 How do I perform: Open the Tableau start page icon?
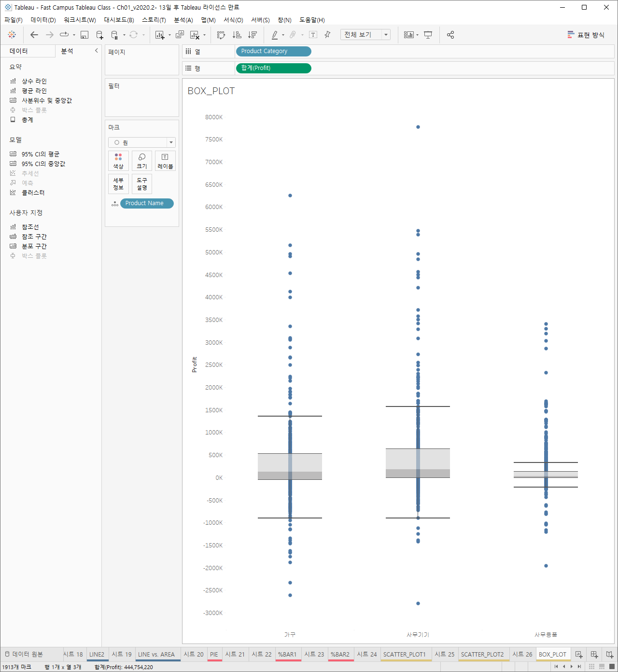(12, 35)
